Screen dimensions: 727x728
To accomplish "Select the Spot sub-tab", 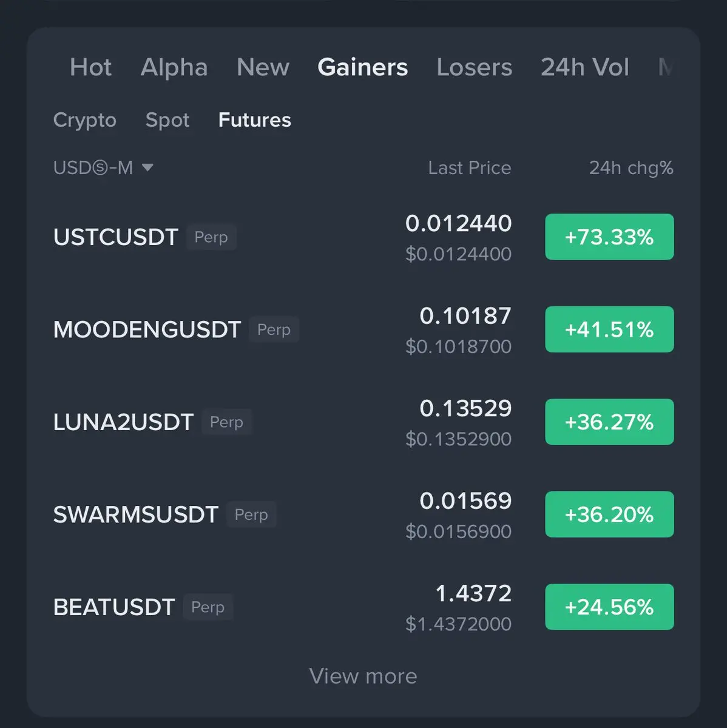I will tap(167, 120).
